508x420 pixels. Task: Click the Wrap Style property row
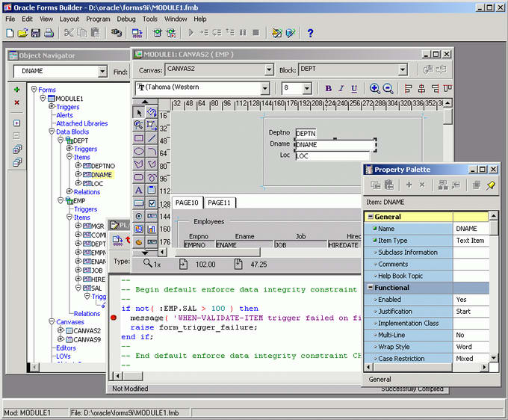tap(427, 347)
